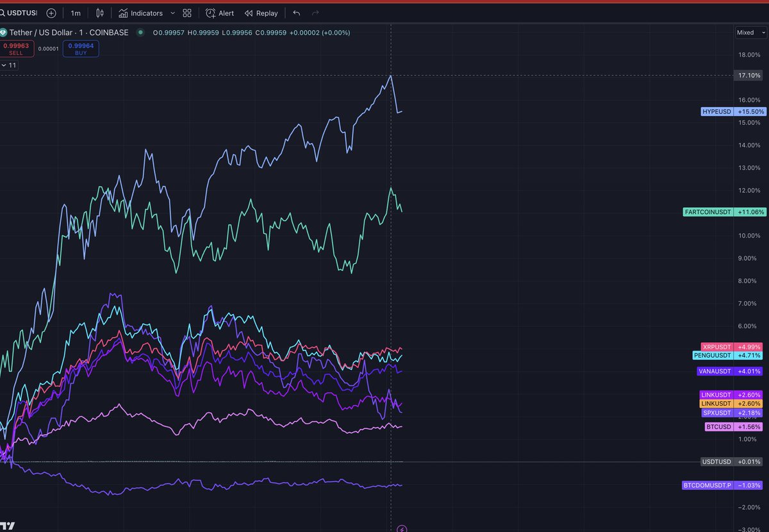Viewport: 769px width, 532px height.
Task: Collapse the 11 indicators legend expander
Action: [x=10, y=65]
